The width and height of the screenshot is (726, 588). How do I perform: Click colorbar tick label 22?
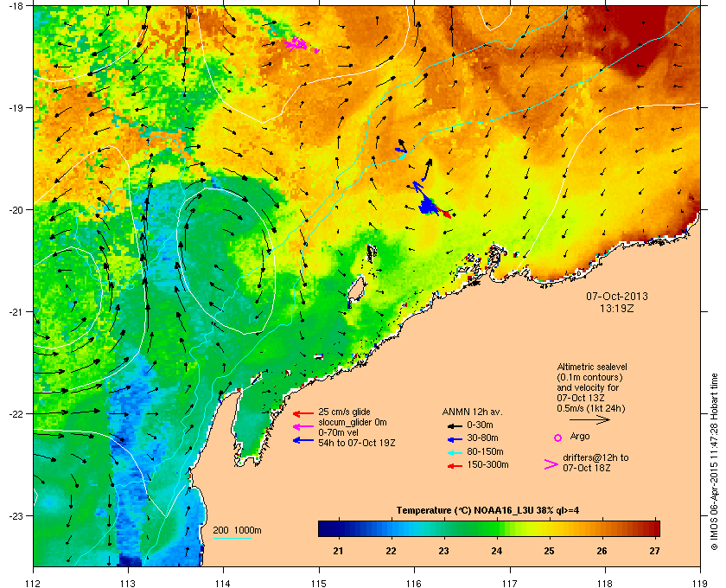coord(392,551)
